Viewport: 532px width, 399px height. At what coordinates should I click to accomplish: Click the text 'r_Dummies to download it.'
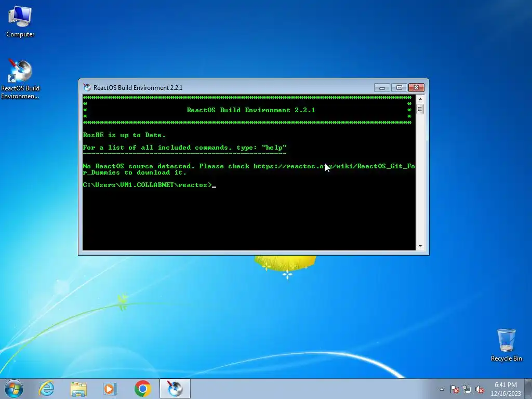click(x=135, y=172)
